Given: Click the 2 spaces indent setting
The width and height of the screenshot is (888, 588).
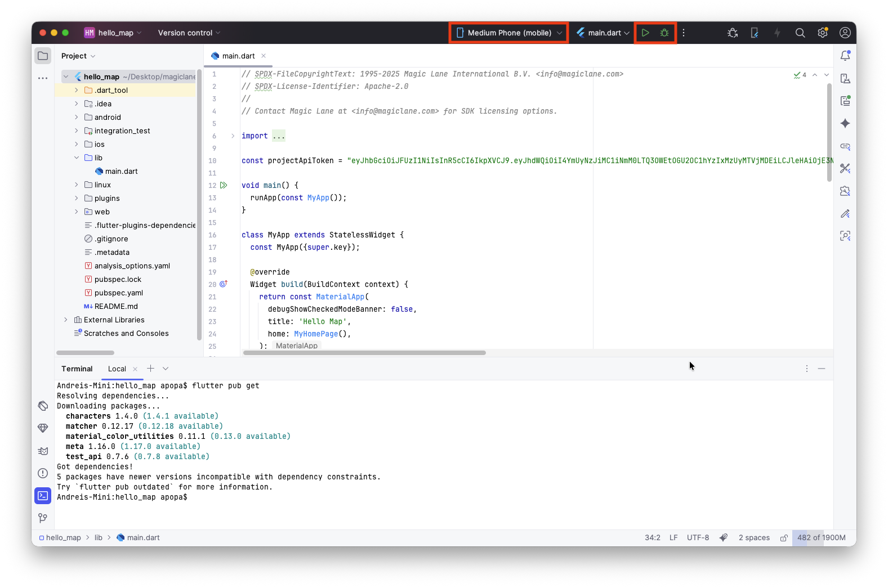Looking at the screenshot, I should [753, 538].
